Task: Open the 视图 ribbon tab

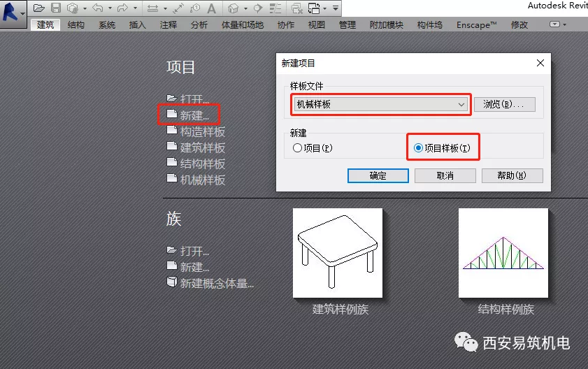Action: [317, 24]
